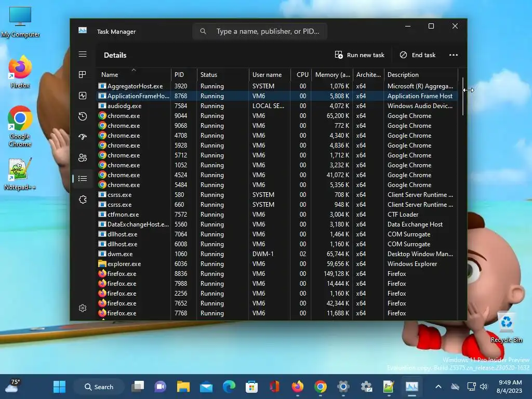Select the audiodg.exe process
This screenshot has width=532, height=399.
277,106
